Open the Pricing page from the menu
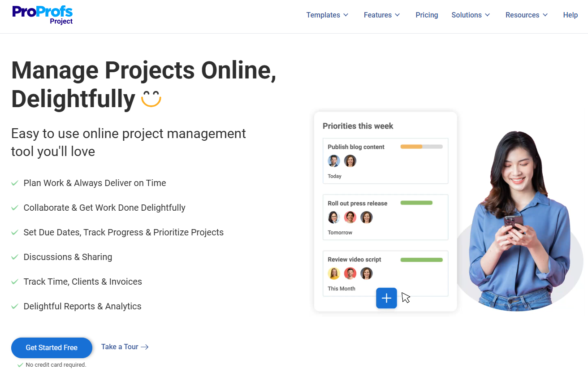The width and height of the screenshot is (588, 373). pos(427,15)
